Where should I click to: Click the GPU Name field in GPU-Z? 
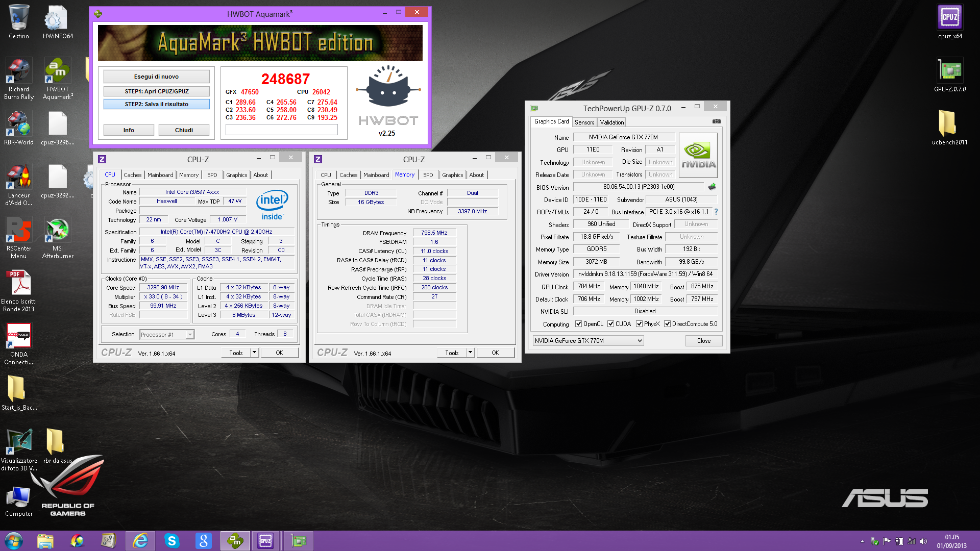pos(624,137)
